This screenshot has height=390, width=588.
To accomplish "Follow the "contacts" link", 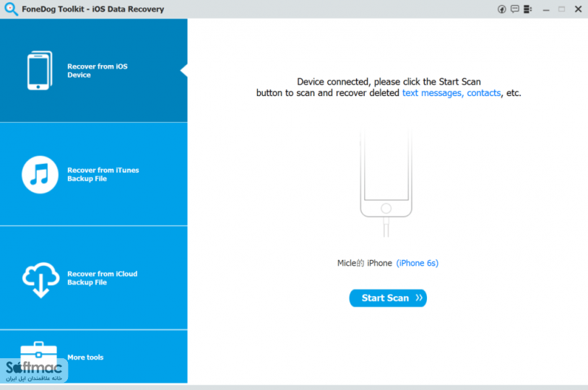I will pos(483,93).
